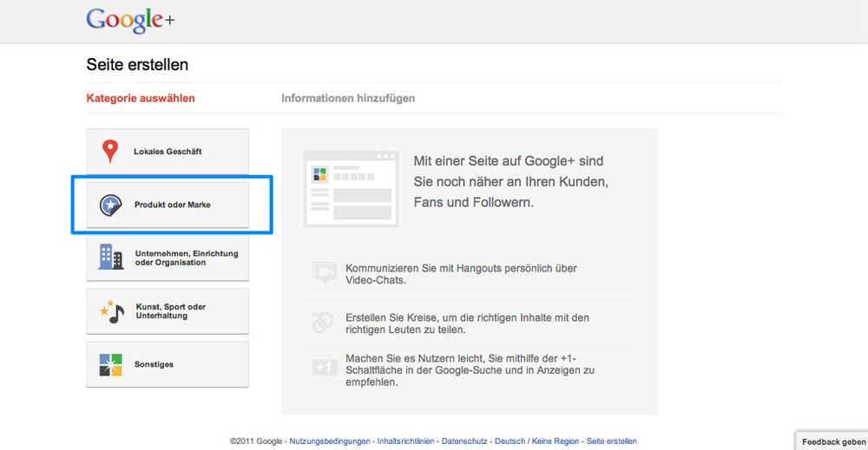This screenshot has width=868, height=450.
Task: Switch to Informationen hinzufügen step
Action: tap(348, 98)
